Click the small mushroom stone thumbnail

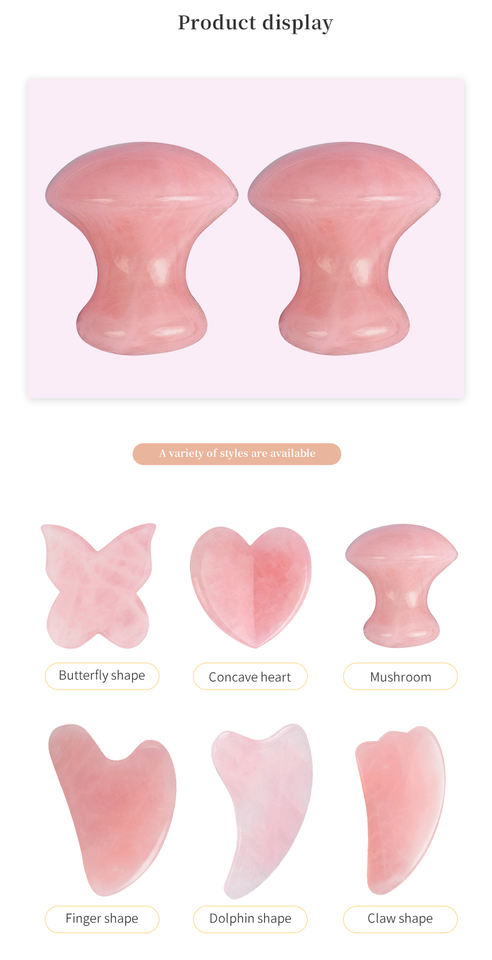(x=401, y=585)
